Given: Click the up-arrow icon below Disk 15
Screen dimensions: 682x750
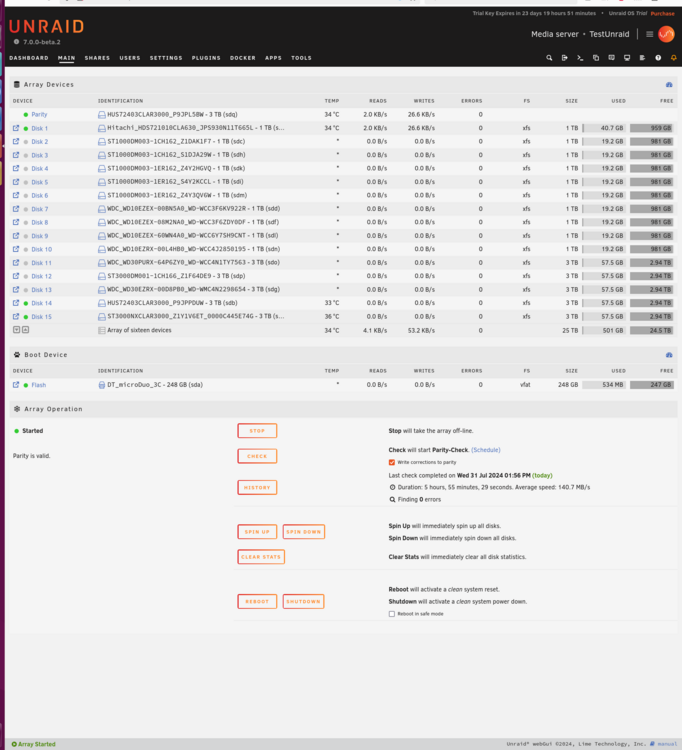Looking at the screenshot, I should coord(25,330).
